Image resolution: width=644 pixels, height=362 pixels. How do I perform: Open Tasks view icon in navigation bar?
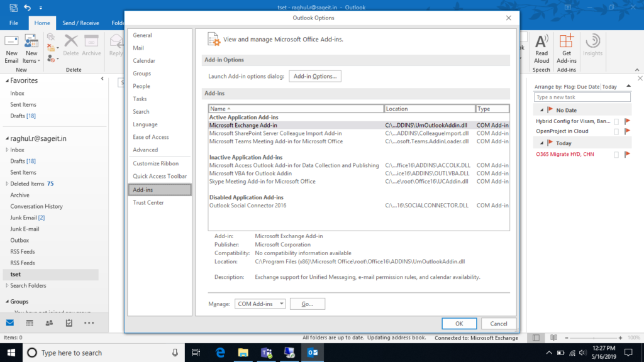click(x=69, y=322)
